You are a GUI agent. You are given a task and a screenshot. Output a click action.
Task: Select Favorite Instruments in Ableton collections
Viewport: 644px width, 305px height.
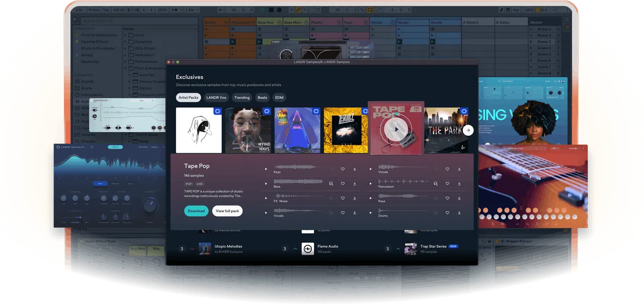[x=99, y=35]
